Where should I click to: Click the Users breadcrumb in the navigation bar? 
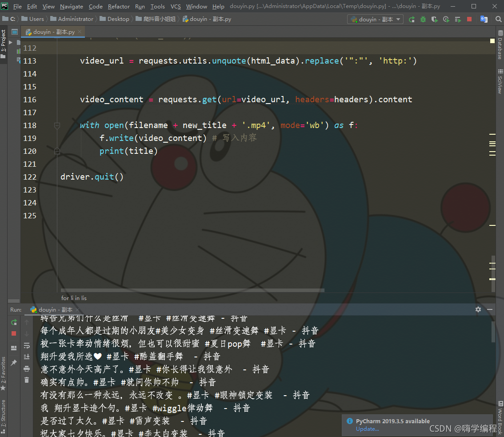pyautogui.click(x=33, y=19)
